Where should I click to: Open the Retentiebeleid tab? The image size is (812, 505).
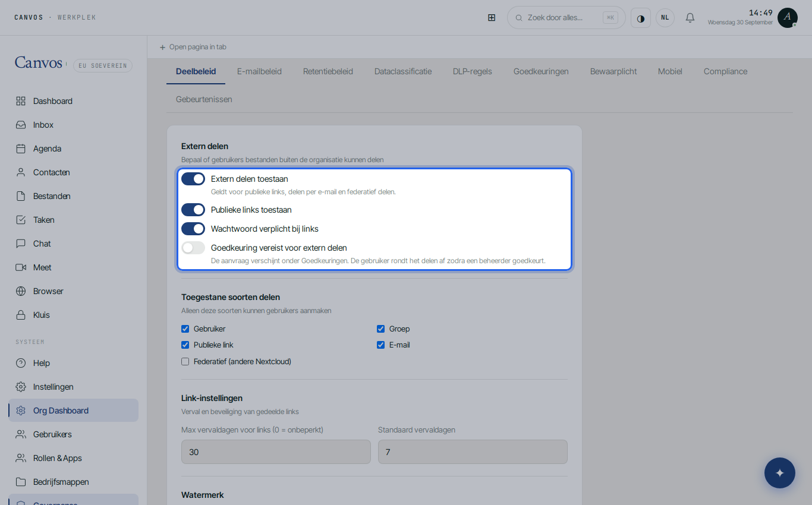tap(328, 71)
